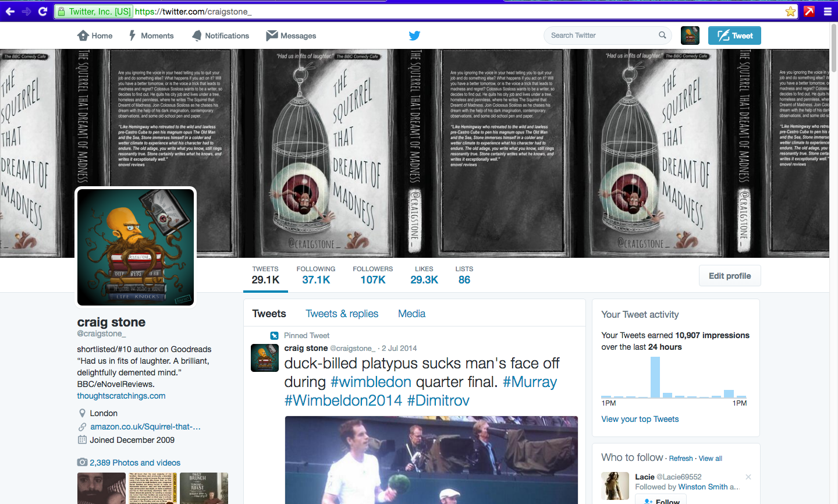Image resolution: width=838 pixels, height=504 pixels.
Task: Click View your top Tweets
Action: (x=640, y=419)
